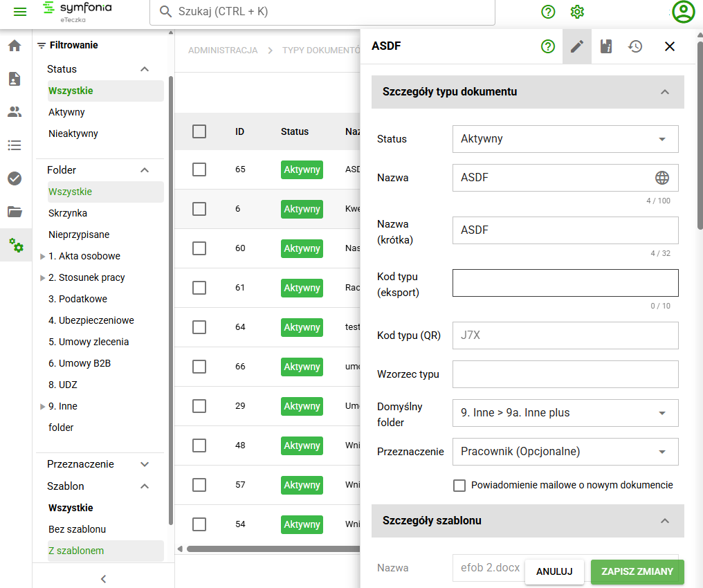Enable email notification for new document
This screenshot has width=703, height=588.
[x=459, y=486]
